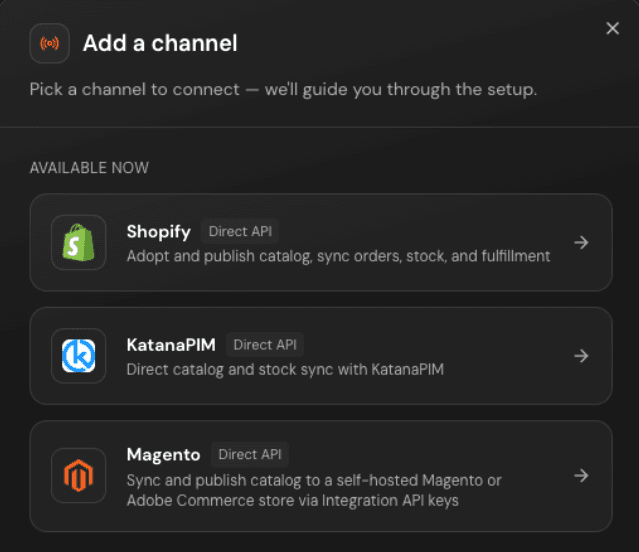Close the Add a channel dialog
This screenshot has width=639, height=552.
pos(612,29)
